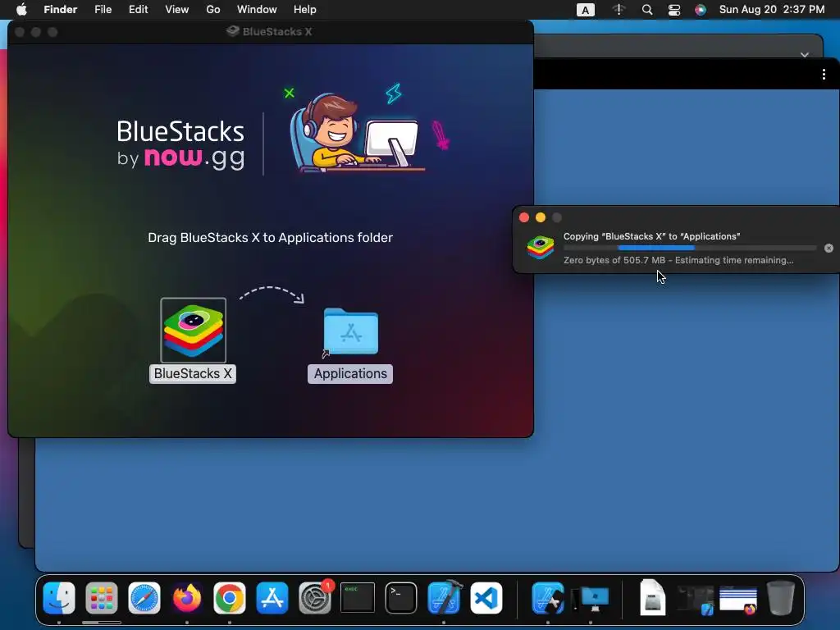Screen dimensions: 840x630
Task: Open the minimized Firefox window in the Dock
Action: point(738,600)
